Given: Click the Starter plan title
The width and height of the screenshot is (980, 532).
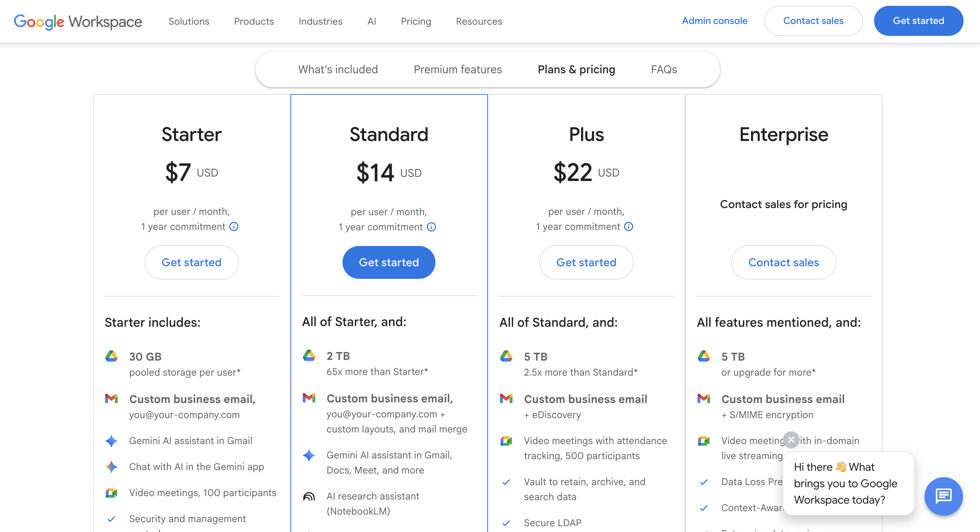Looking at the screenshot, I should click(191, 134).
